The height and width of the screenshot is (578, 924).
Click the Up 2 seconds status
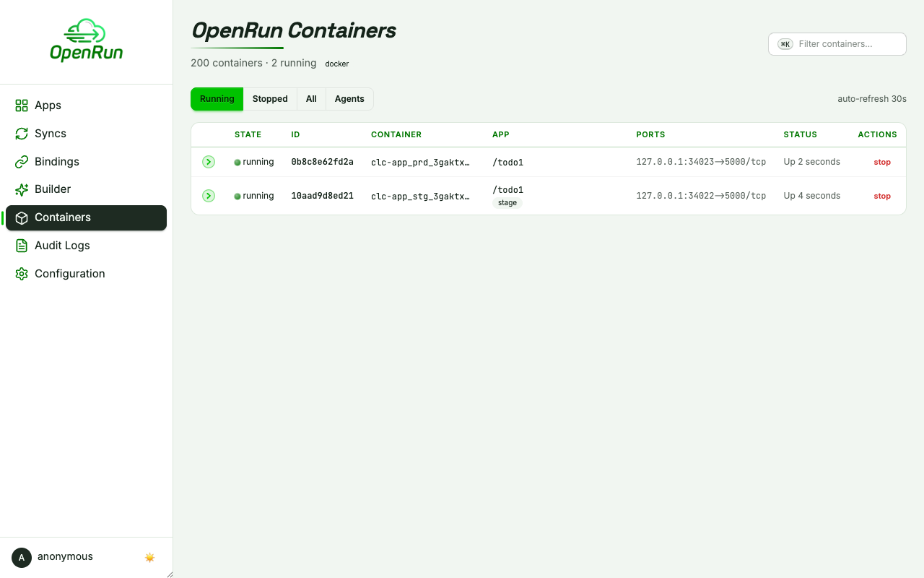pyautogui.click(x=811, y=162)
